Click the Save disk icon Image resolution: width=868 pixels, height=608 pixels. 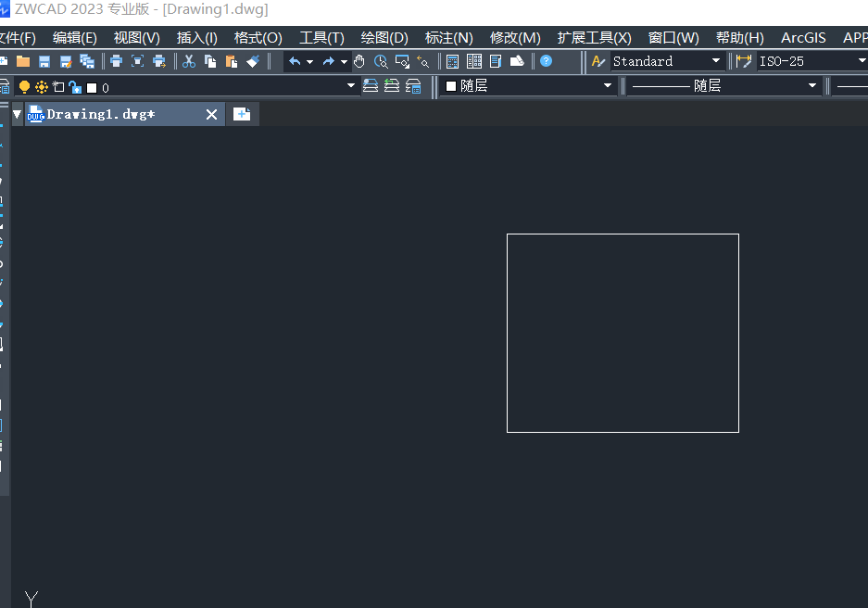pyautogui.click(x=44, y=61)
